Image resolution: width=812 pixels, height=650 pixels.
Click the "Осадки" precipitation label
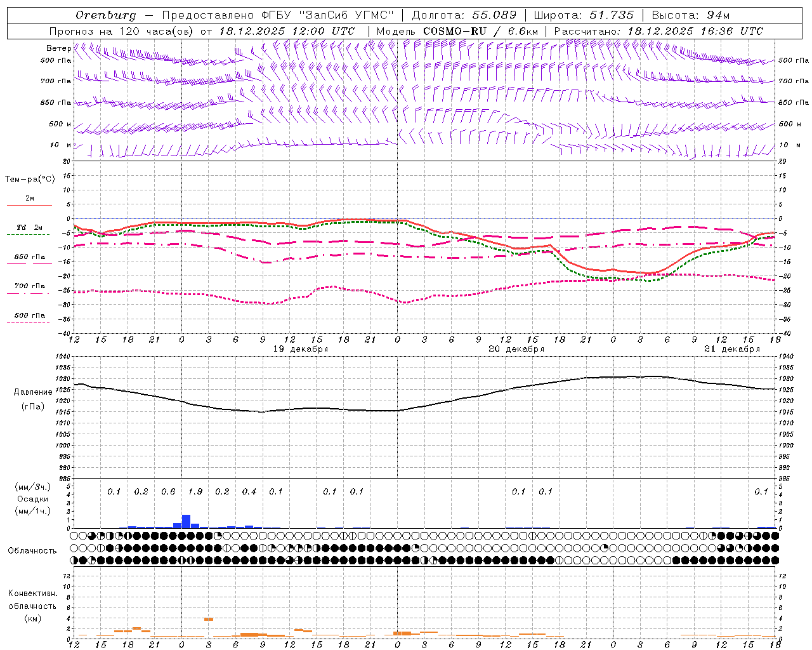(32, 499)
